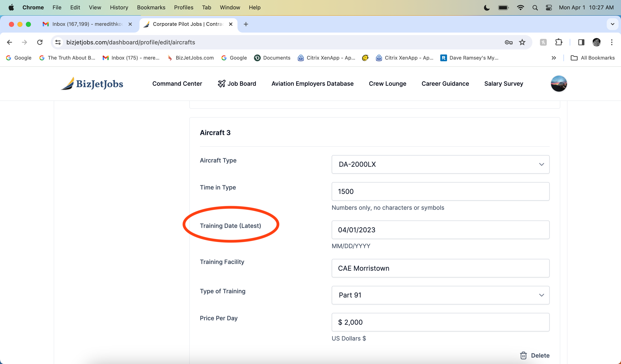Click the BizJetJobs logo
Screen dimensions: 621x364
click(x=92, y=84)
